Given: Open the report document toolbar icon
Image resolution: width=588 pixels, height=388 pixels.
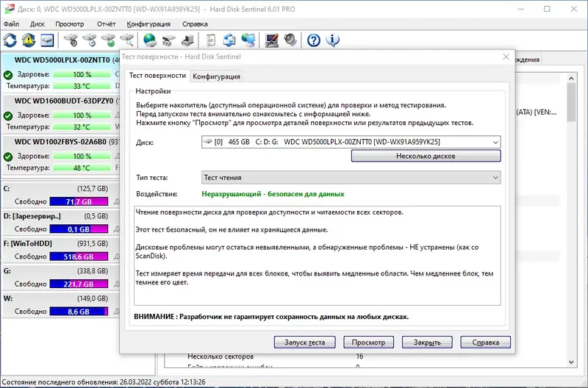Looking at the screenshot, I should tap(211, 40).
